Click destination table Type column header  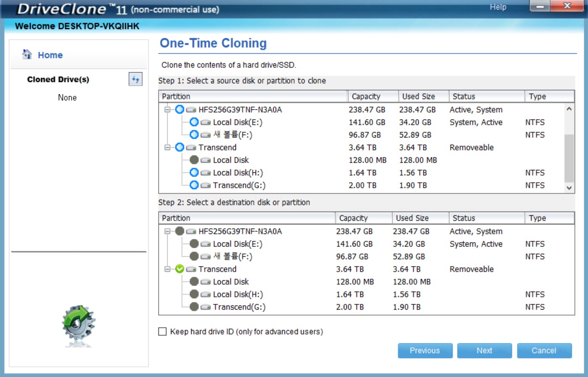coord(549,218)
